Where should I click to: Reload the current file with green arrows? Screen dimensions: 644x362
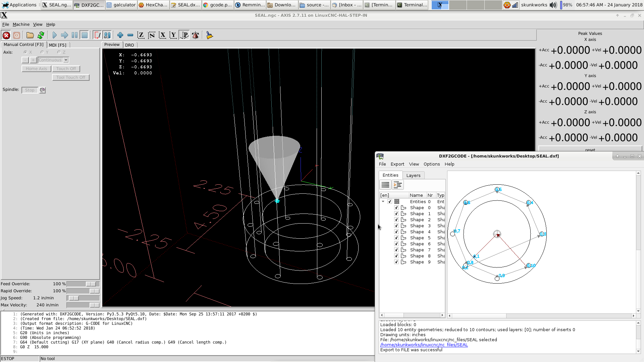[41, 35]
